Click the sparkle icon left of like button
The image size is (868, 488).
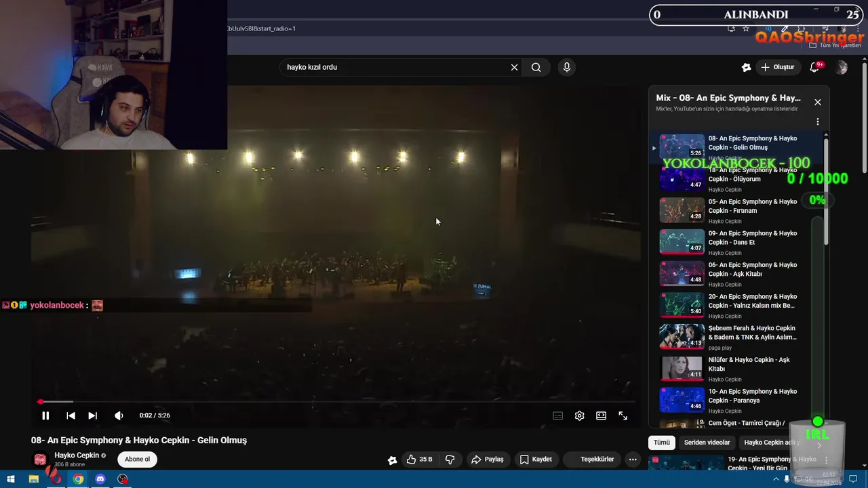(392, 460)
